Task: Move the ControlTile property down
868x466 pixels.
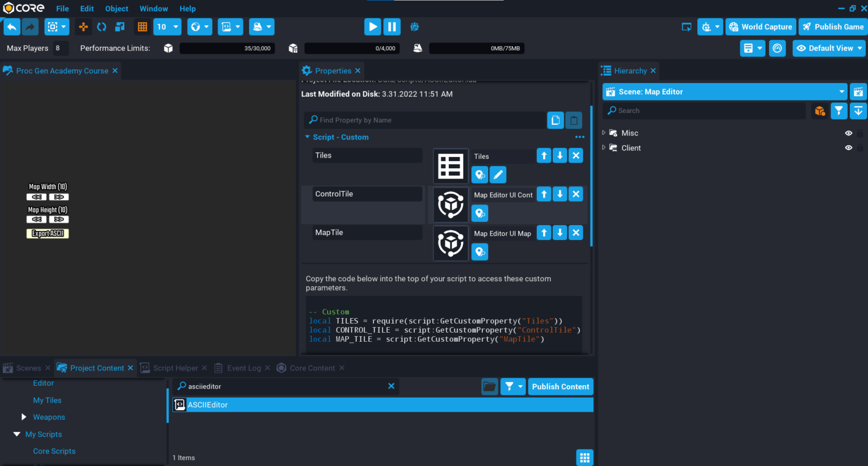Action: (x=559, y=194)
